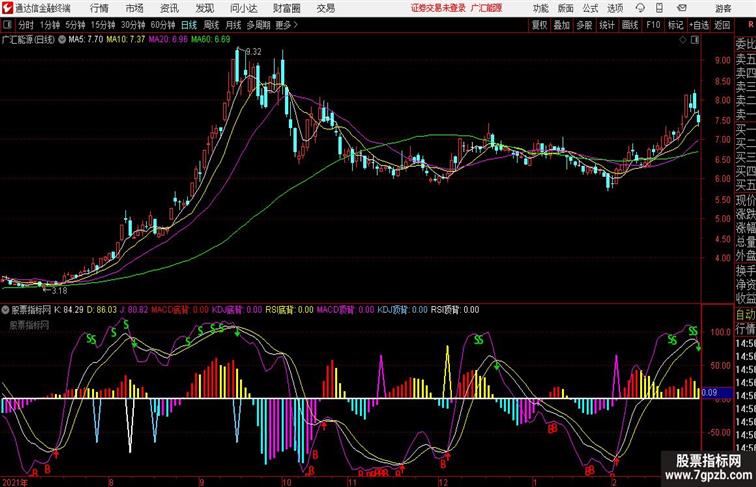Add stock via +自选 button
Screen dimensions: 756x487
699,25
